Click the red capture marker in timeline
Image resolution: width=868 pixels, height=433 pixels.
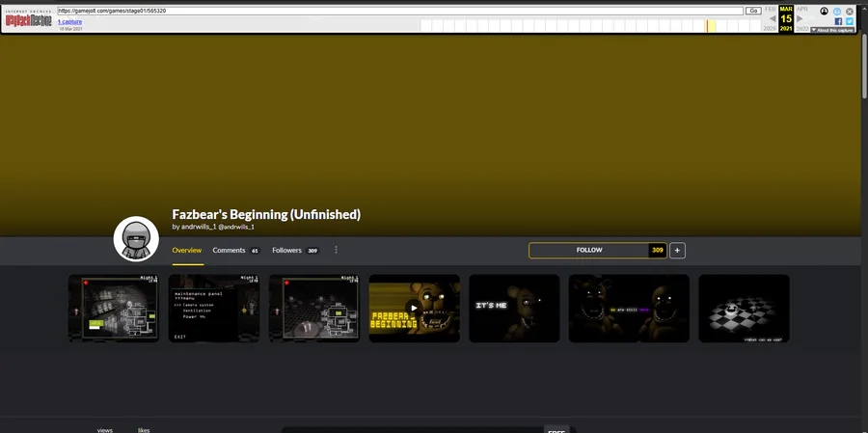pyautogui.click(x=707, y=25)
